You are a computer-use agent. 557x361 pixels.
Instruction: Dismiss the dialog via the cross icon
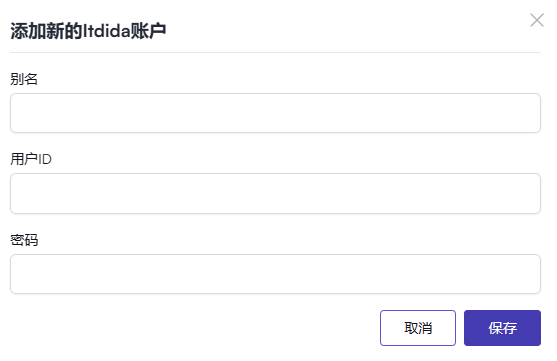(x=537, y=20)
